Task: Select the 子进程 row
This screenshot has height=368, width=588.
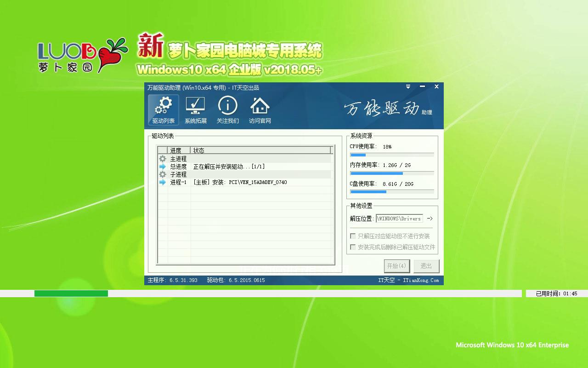Action: (244, 174)
